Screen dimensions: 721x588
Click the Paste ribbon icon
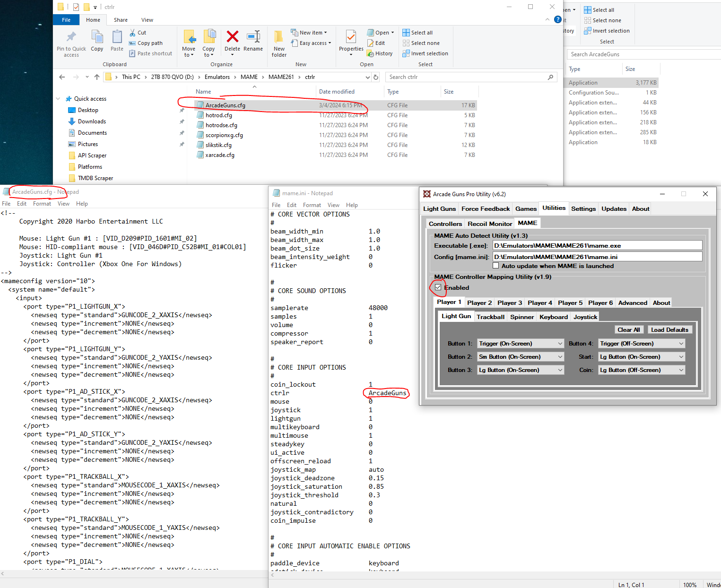point(117,37)
